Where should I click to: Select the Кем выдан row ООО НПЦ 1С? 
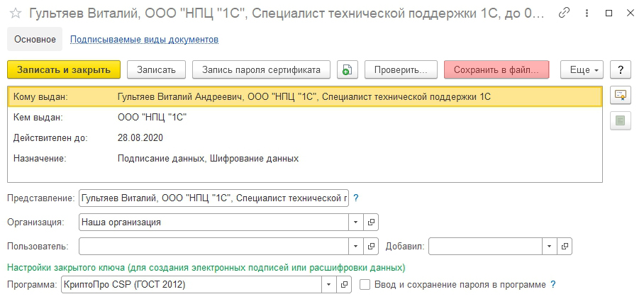pos(305,118)
